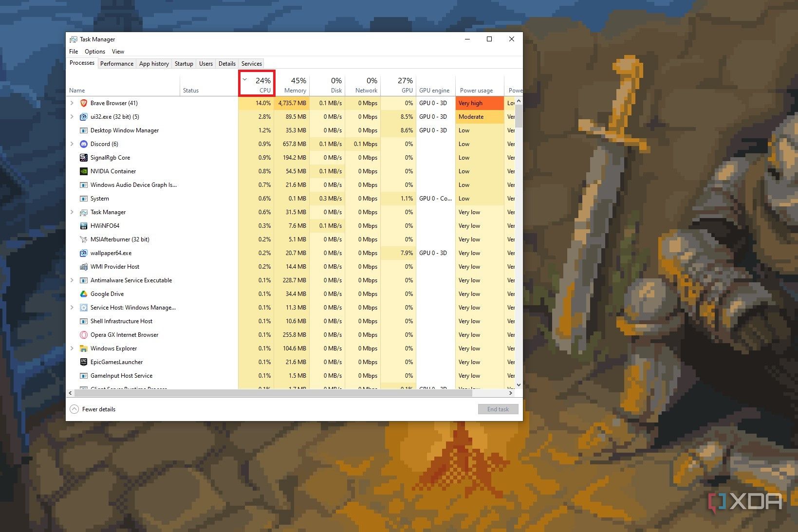798x532 pixels.
Task: Click the scroll down arrow
Action: [519, 385]
